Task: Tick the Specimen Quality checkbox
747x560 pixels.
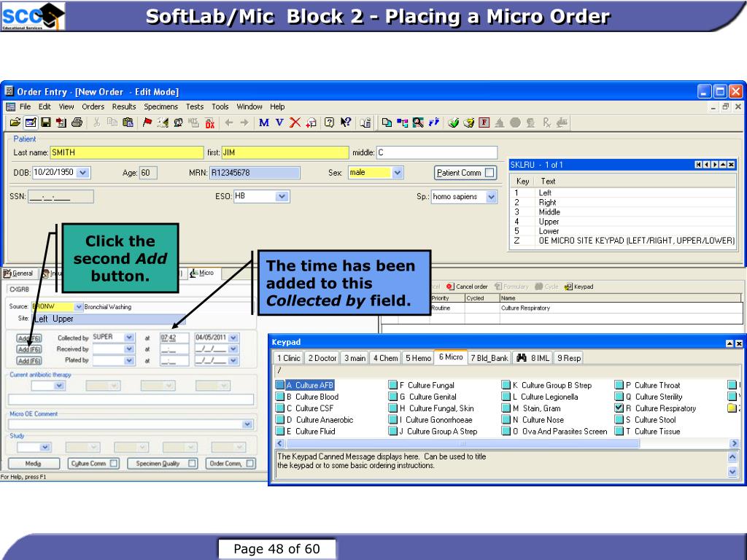Action: 192,463
